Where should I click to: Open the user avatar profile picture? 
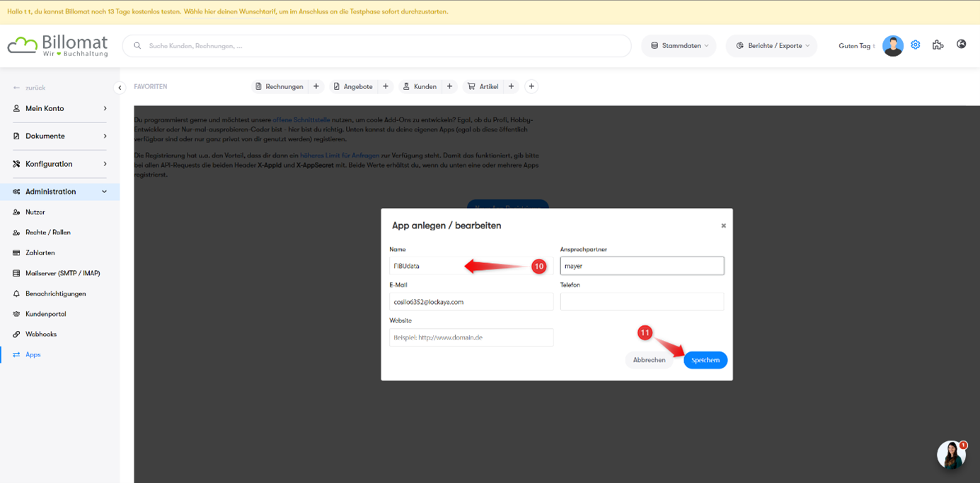click(892, 46)
